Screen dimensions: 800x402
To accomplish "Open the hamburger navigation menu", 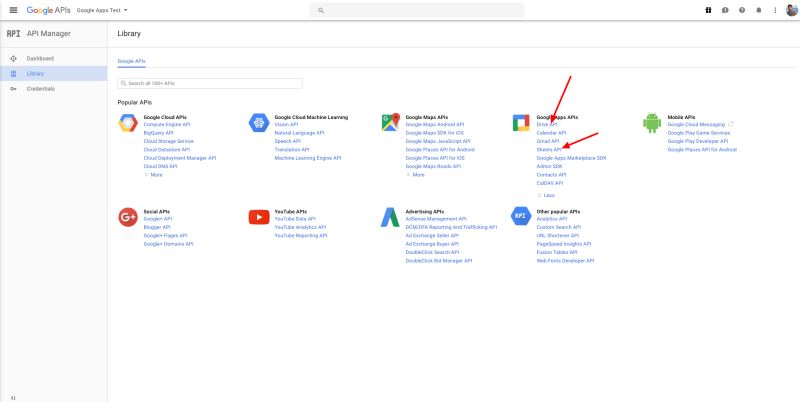I will 14,10.
